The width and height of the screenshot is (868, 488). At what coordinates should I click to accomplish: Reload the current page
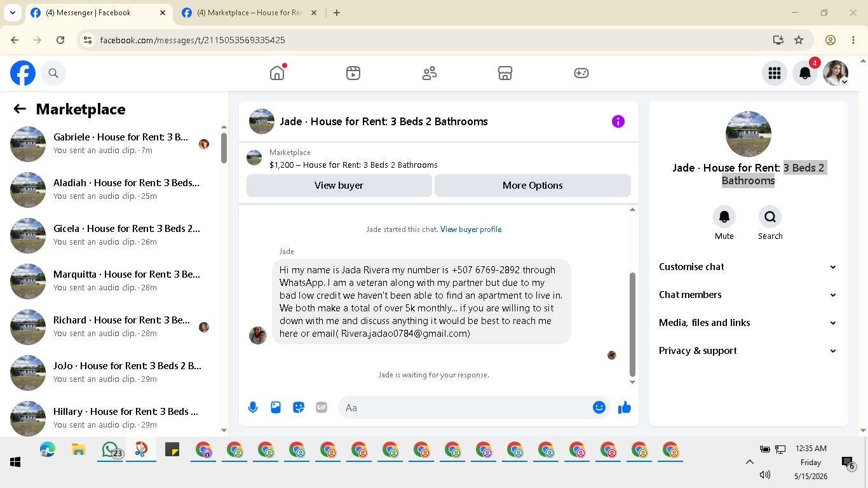60,40
